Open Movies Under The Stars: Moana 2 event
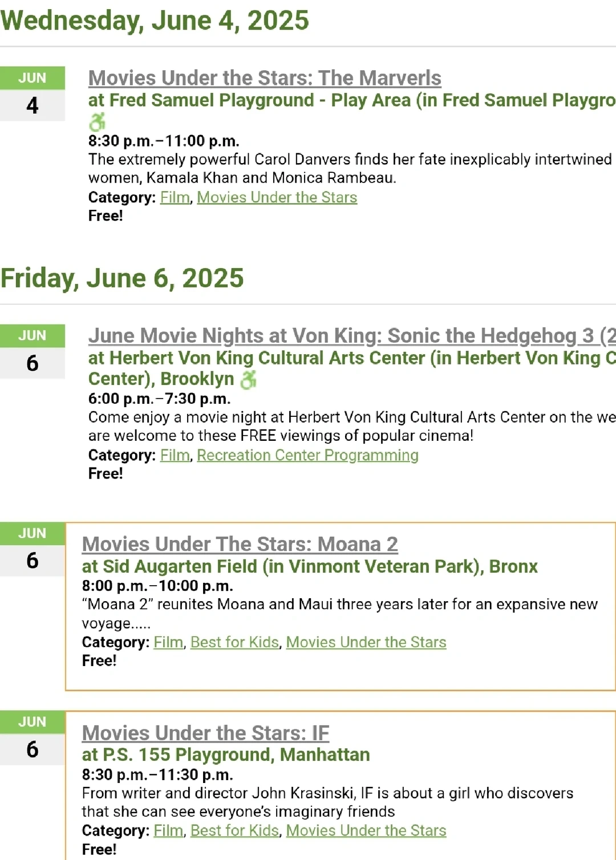 click(x=240, y=544)
